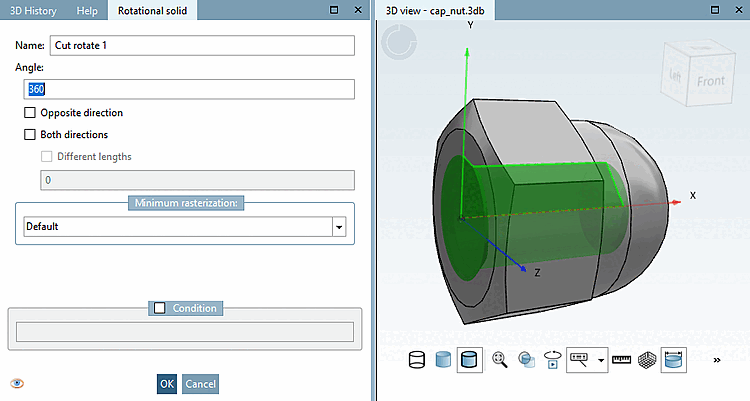Click the transparency view icon

click(526, 358)
